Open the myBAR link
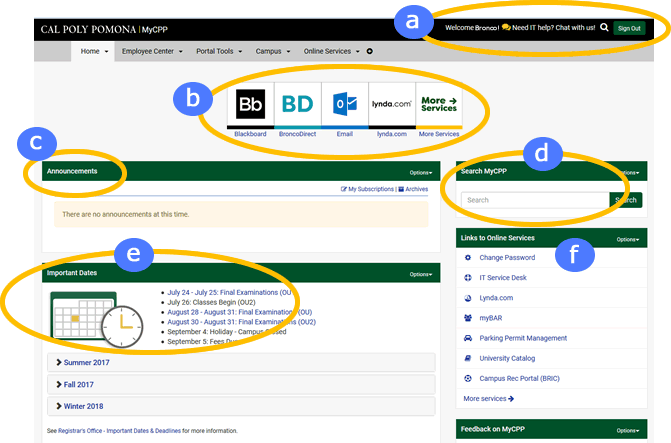Viewport: 671px width, 443px height. click(491, 318)
